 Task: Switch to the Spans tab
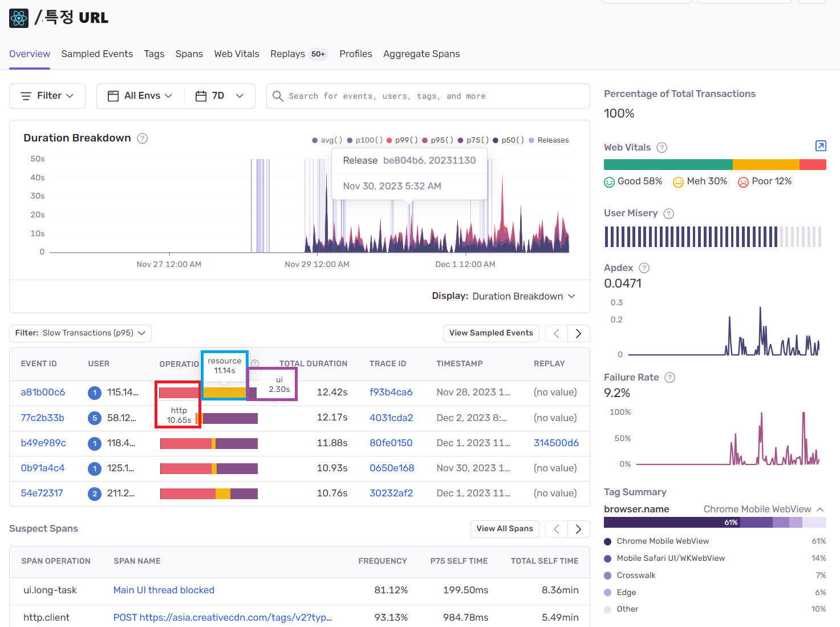coord(189,54)
